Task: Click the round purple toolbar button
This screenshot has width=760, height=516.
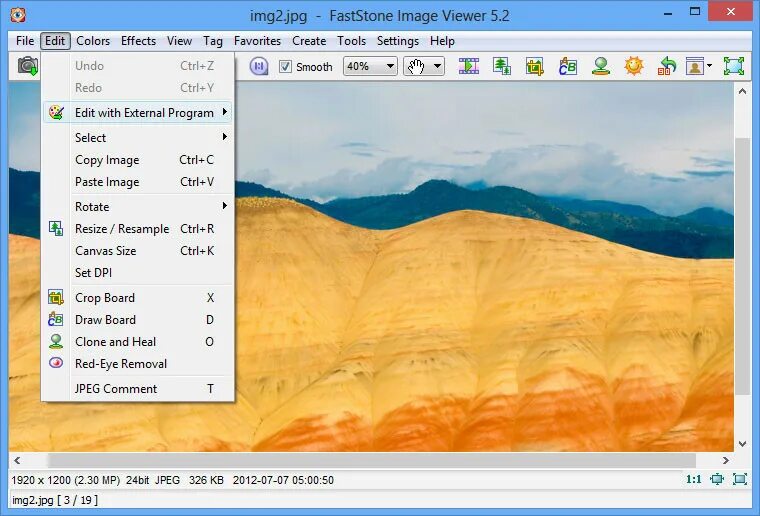Action: pos(259,66)
